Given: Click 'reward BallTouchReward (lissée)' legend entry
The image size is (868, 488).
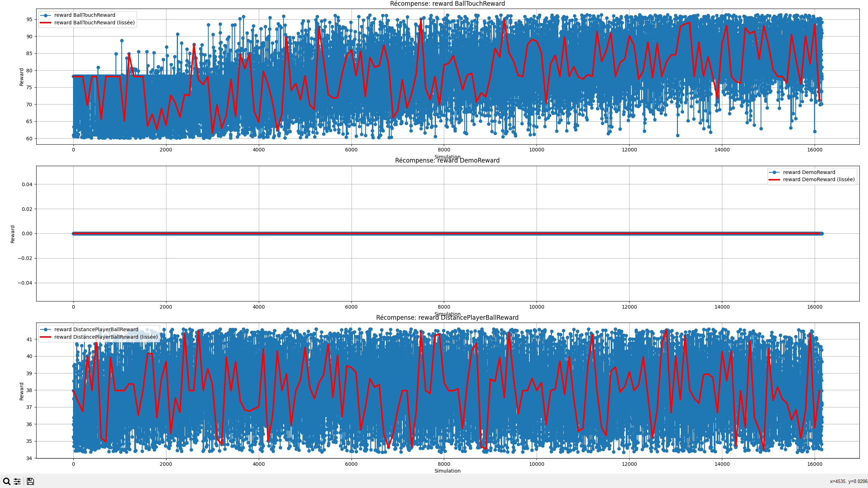Looking at the screenshot, I should pyautogui.click(x=94, y=23).
